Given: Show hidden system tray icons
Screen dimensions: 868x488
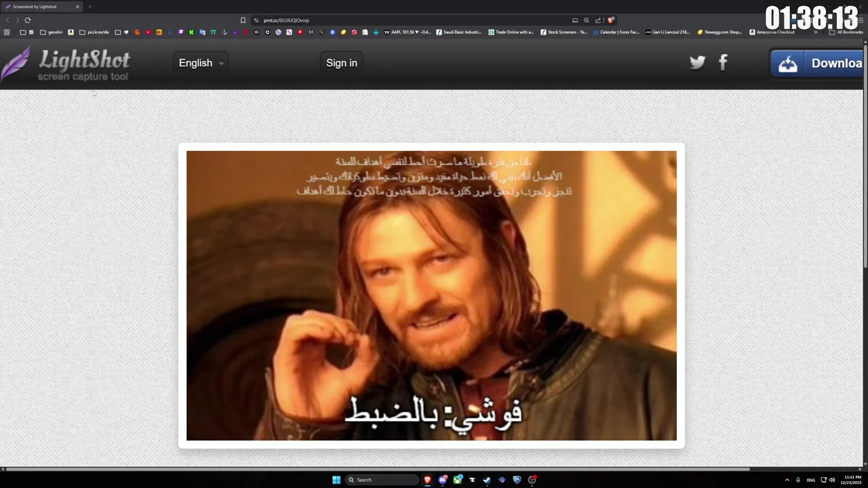Looking at the screenshot, I should (787, 480).
